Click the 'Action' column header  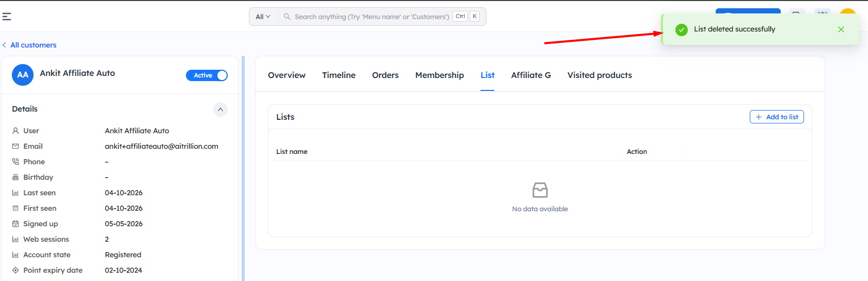(x=637, y=151)
